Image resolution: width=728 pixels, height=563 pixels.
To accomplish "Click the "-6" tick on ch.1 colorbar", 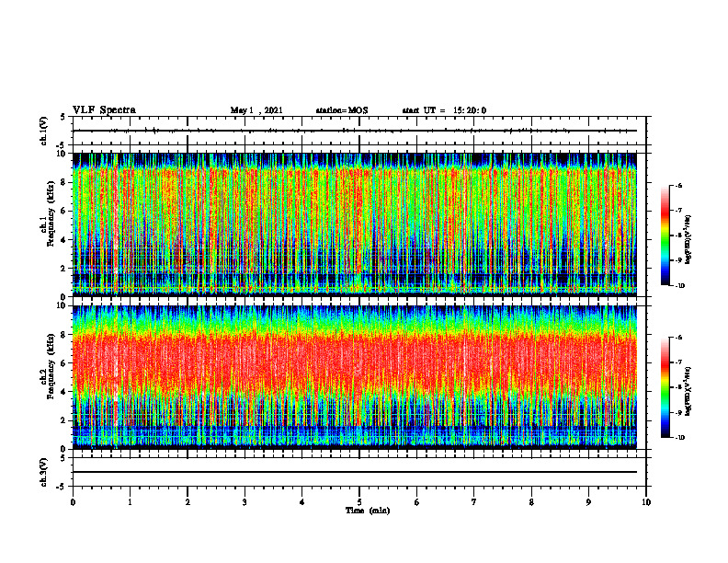I will 678,186.
